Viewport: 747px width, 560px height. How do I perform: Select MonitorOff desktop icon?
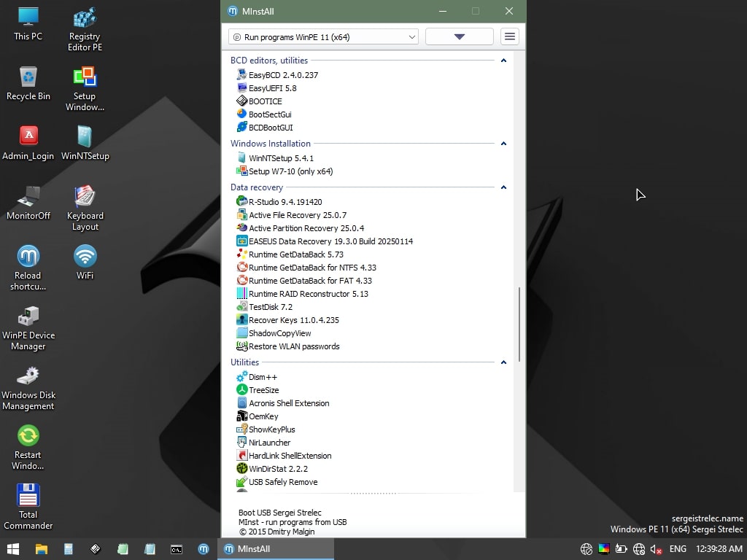click(28, 203)
